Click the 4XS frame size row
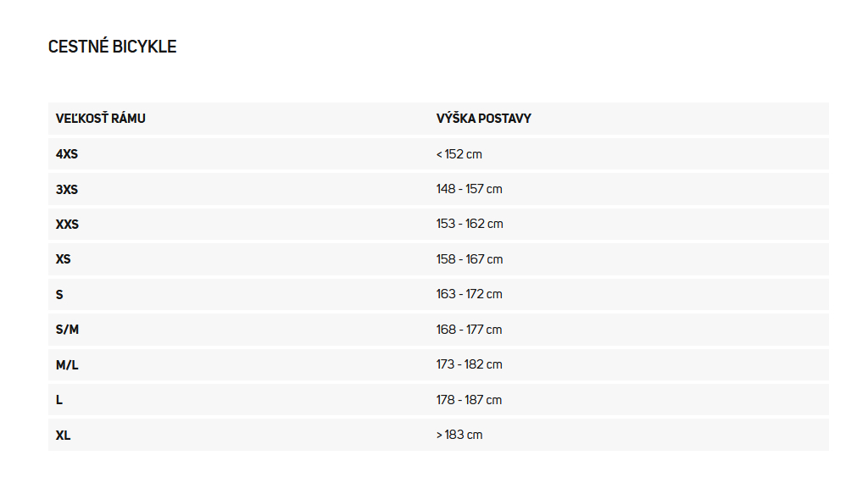The height and width of the screenshot is (483, 868). [438, 154]
